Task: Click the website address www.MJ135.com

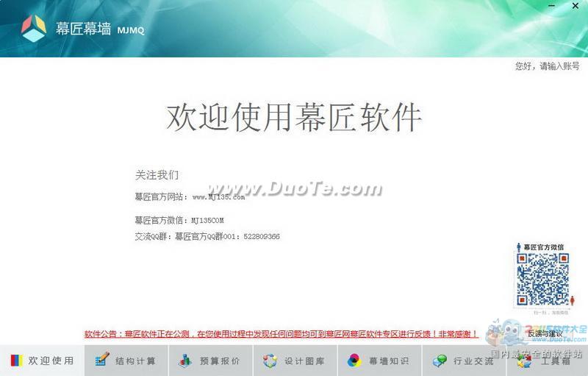Action: [218, 196]
